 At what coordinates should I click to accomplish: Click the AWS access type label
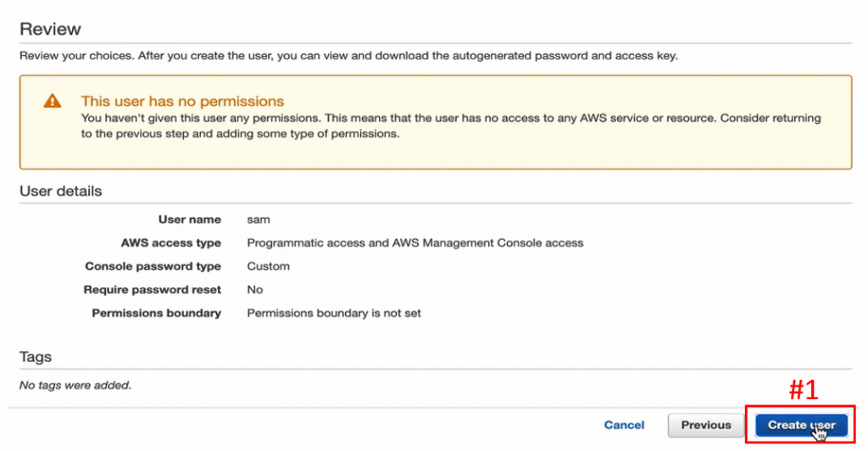pyautogui.click(x=170, y=242)
